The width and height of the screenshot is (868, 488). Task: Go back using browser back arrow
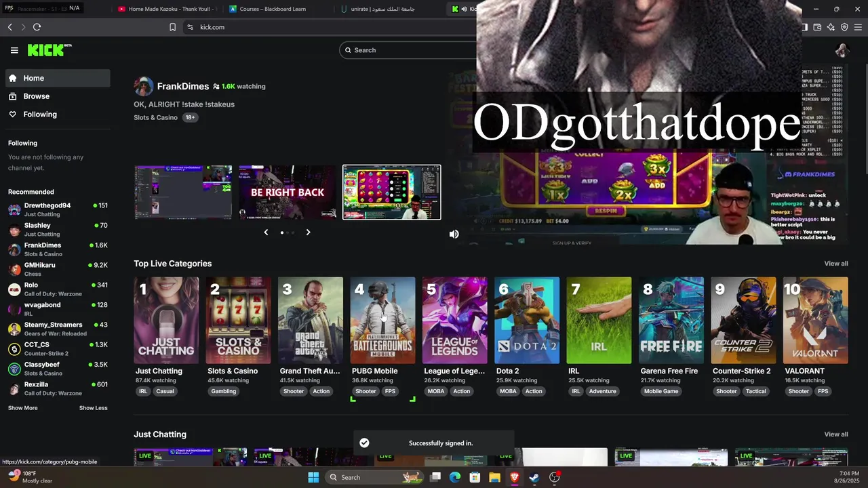point(9,27)
